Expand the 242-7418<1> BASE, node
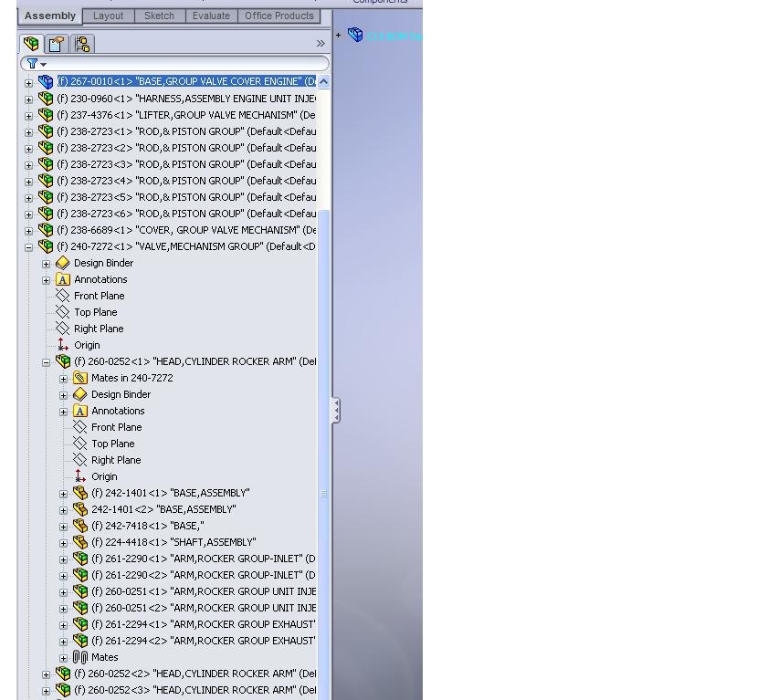Screen dimensions: 767x700 pyautogui.click(x=64, y=527)
